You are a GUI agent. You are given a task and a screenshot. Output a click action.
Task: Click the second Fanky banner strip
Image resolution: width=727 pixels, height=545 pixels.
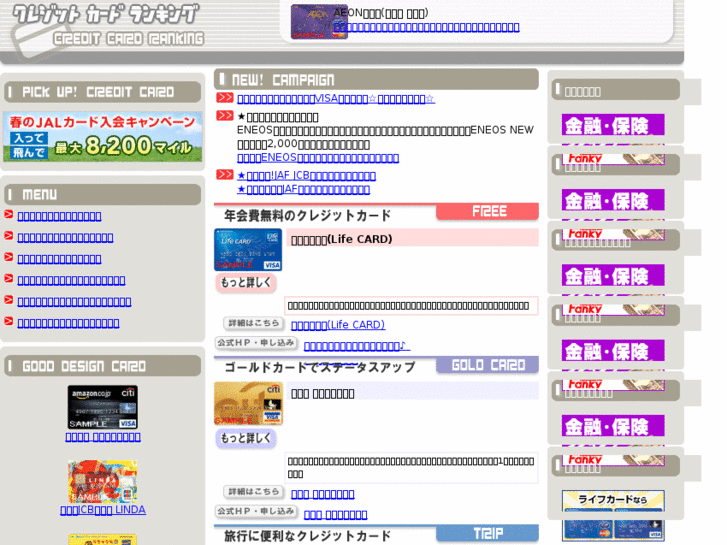coord(613,234)
